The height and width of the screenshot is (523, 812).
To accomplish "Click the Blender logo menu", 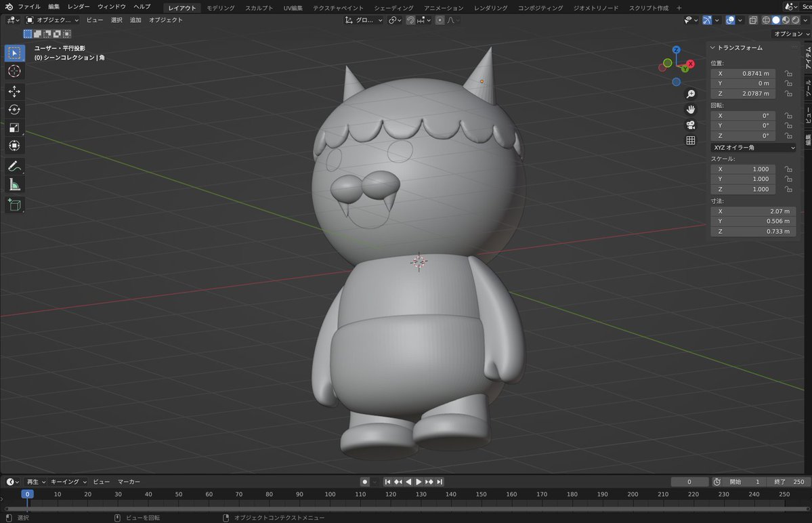I will click(x=9, y=7).
